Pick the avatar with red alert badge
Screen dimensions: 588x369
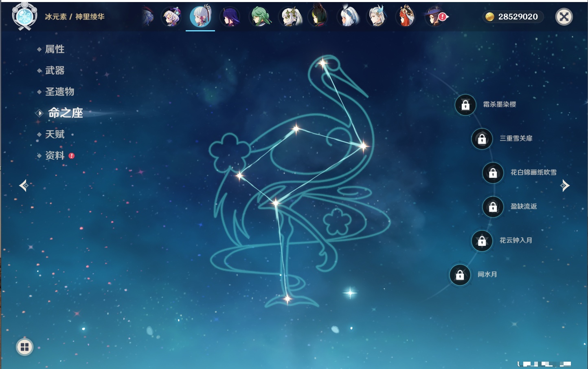pyautogui.click(x=435, y=17)
